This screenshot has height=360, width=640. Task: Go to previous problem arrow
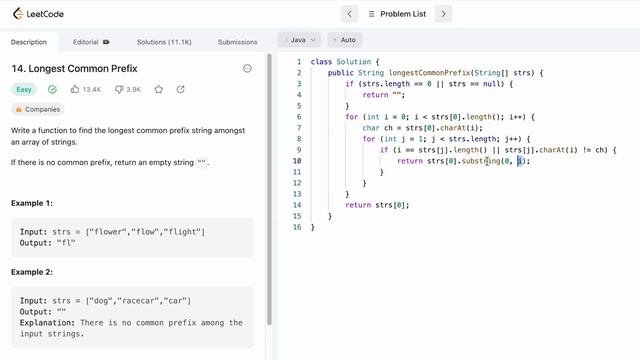349,14
